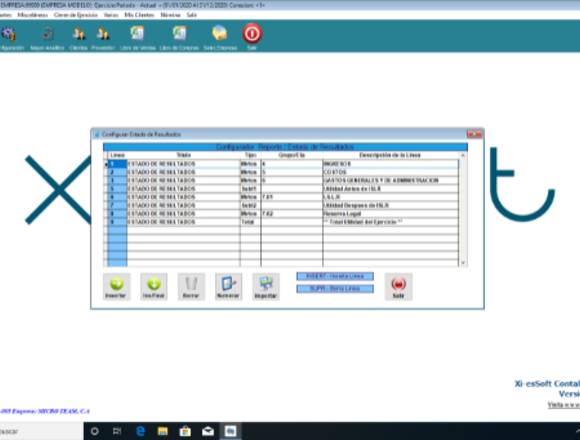Select GASTOS GENERALES Y DE ADMINISTRACION cell

(391, 180)
